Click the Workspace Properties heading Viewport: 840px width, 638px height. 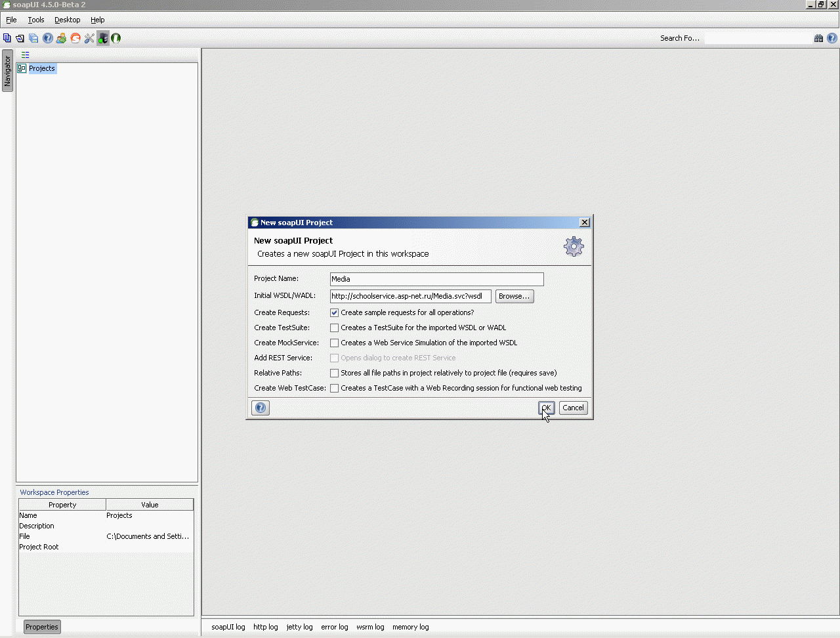pyautogui.click(x=54, y=492)
